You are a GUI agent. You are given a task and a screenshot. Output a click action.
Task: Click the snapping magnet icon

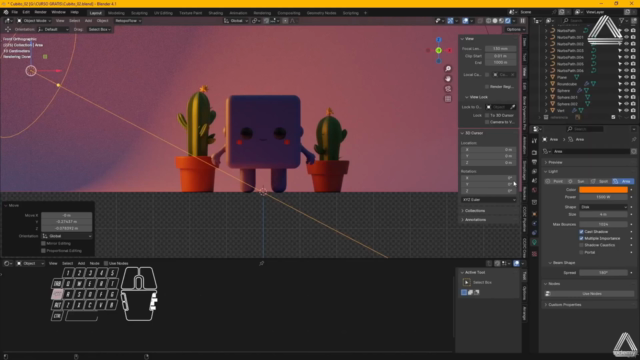[x=266, y=21]
